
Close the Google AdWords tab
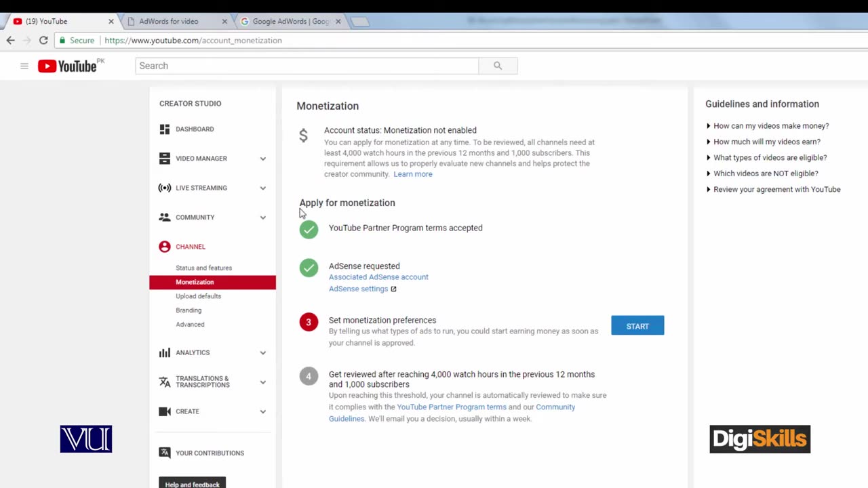pos(338,22)
